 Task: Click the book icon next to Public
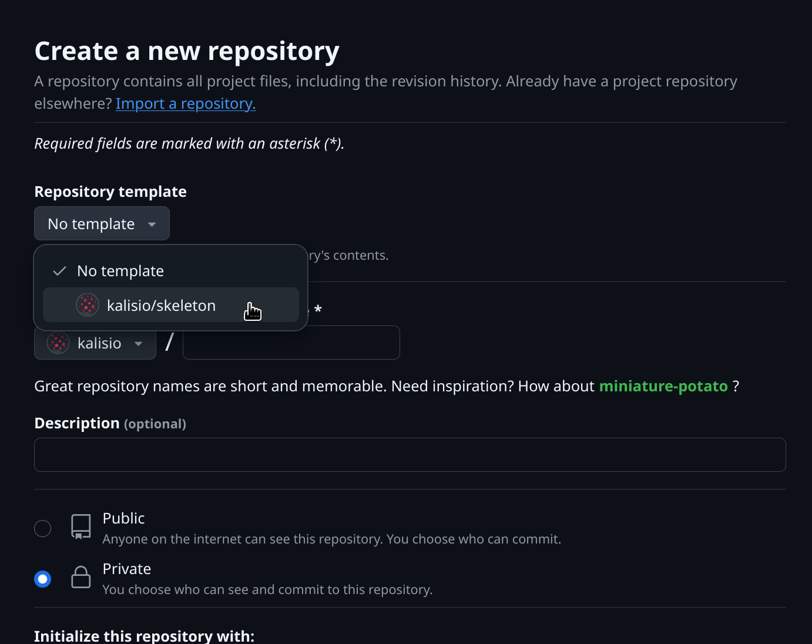coord(80,527)
